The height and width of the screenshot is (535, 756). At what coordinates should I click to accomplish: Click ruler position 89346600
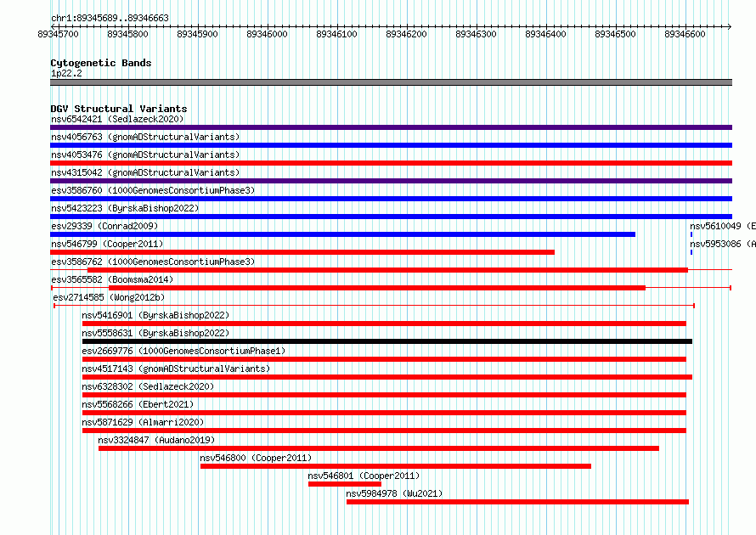pos(685,34)
